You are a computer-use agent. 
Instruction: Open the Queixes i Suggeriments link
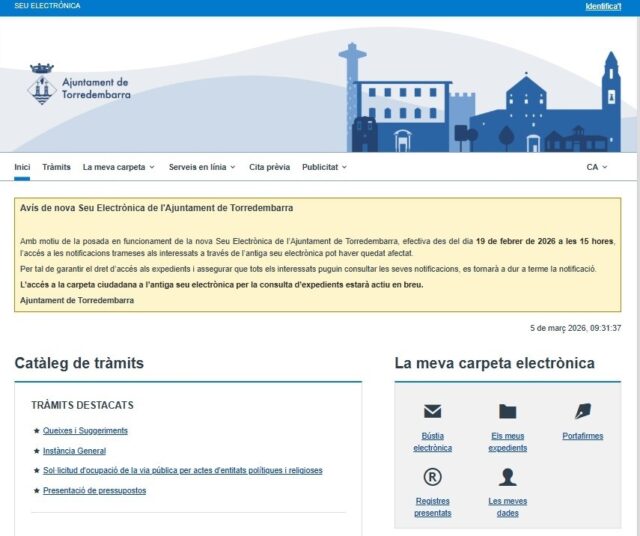85,431
